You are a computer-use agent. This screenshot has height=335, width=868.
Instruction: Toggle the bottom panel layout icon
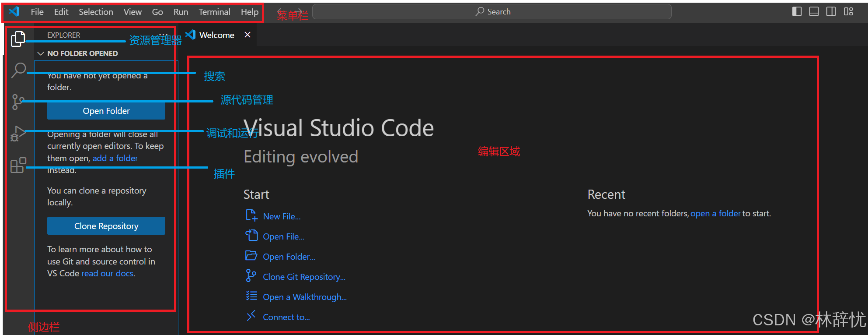tap(814, 11)
